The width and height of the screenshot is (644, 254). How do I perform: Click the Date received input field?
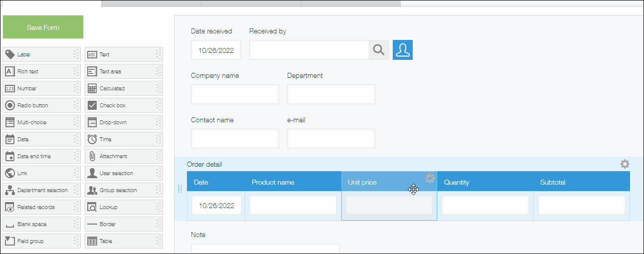[216, 50]
